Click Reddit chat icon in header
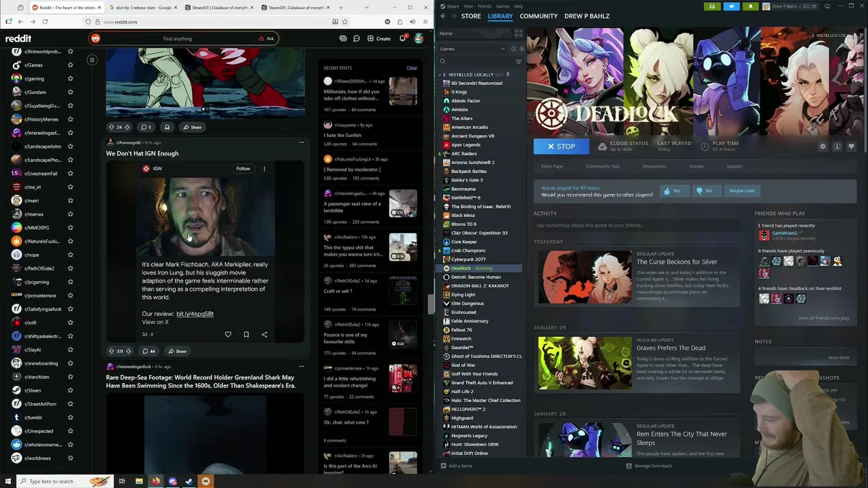This screenshot has width=868, height=488. (356, 39)
